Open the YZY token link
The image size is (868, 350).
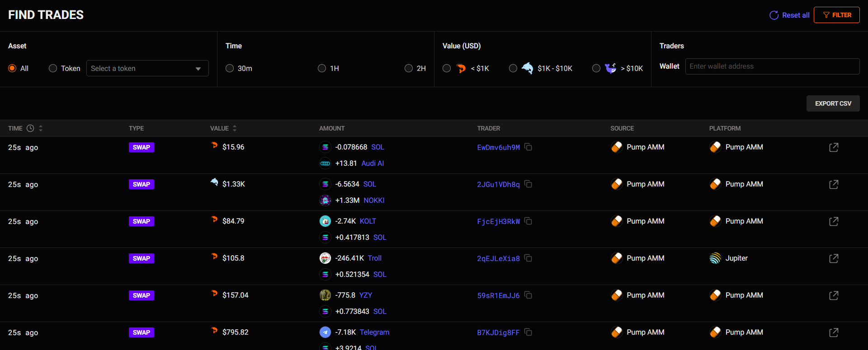(x=366, y=295)
